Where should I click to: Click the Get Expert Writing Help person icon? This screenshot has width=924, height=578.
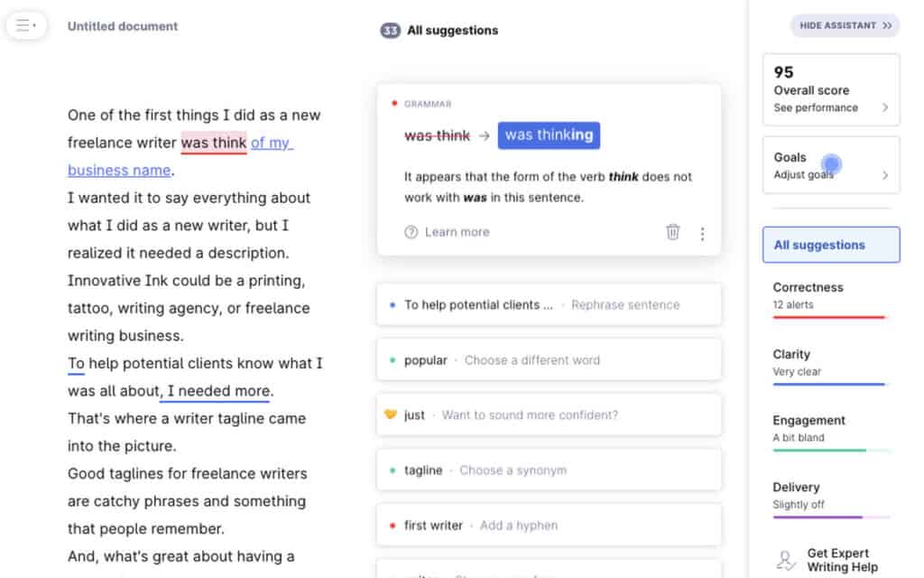point(786,560)
